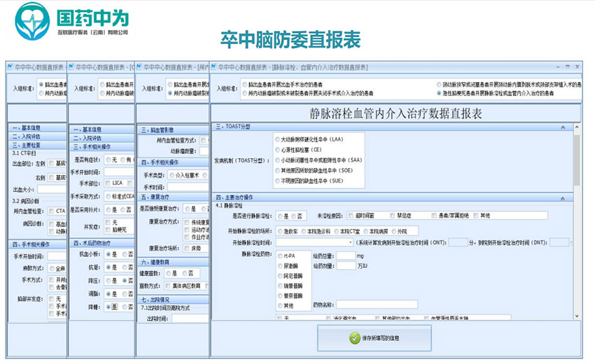Check 禁忌症 as 未溶栓原因

pos(393,215)
